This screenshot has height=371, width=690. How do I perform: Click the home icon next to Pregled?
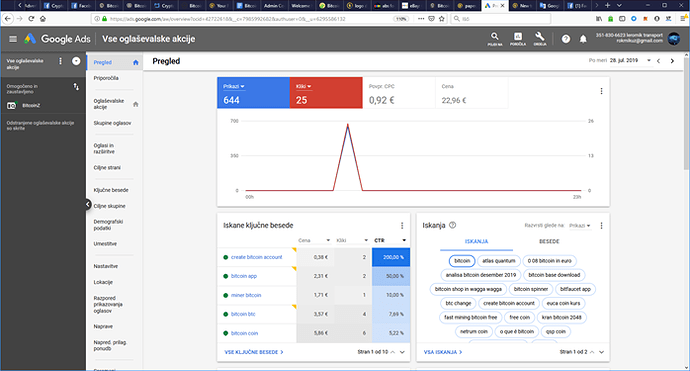[x=136, y=62]
